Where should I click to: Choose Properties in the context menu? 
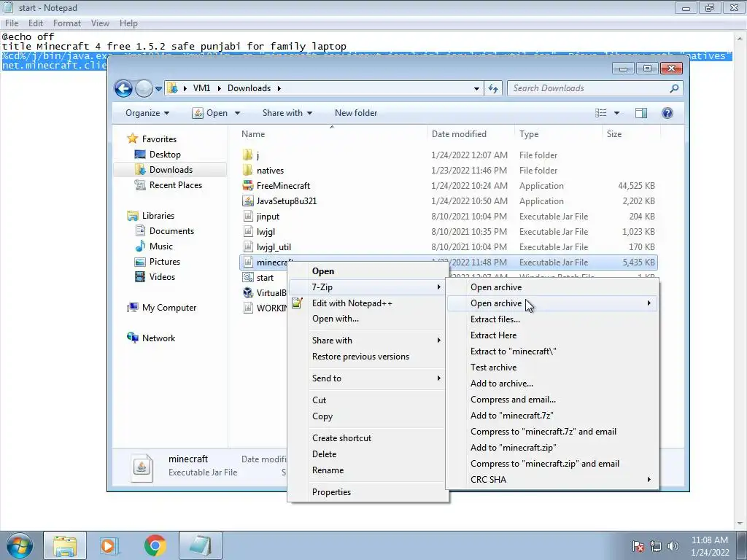pyautogui.click(x=368, y=492)
